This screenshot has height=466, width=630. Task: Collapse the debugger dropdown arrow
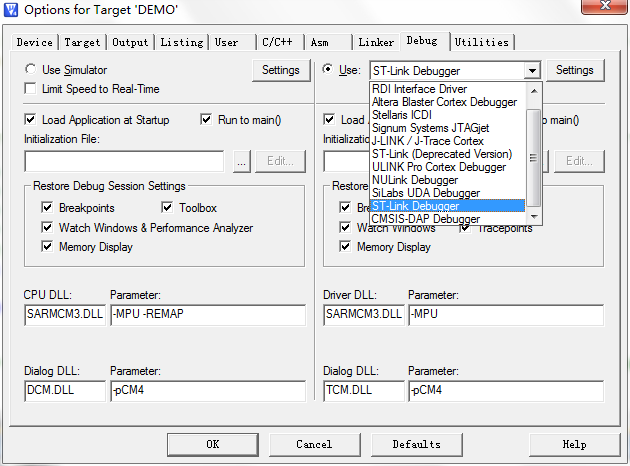point(532,71)
